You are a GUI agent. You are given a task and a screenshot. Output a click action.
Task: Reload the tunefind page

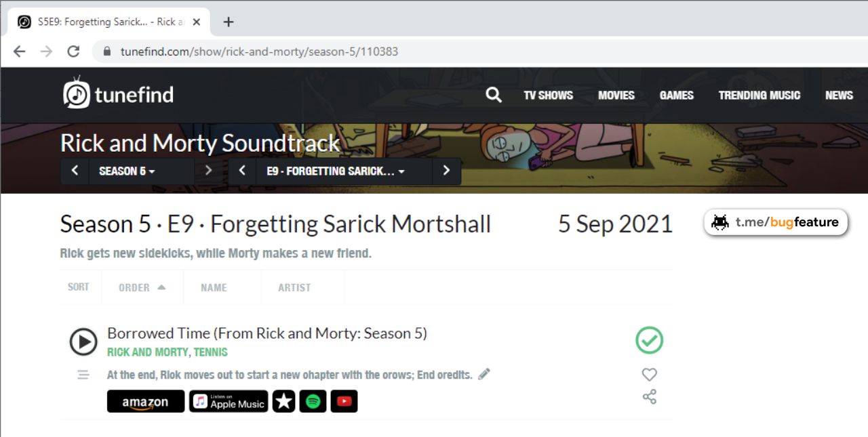[x=73, y=51]
